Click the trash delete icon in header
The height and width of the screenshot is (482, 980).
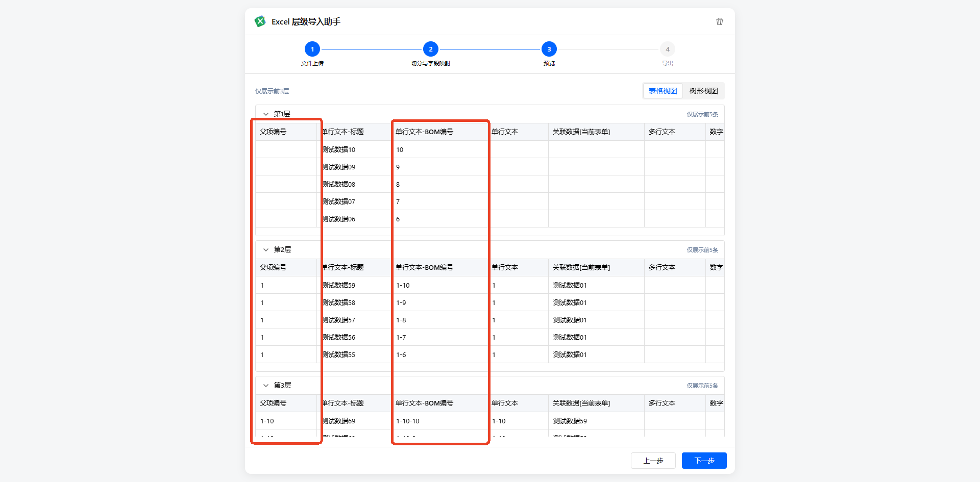[720, 21]
